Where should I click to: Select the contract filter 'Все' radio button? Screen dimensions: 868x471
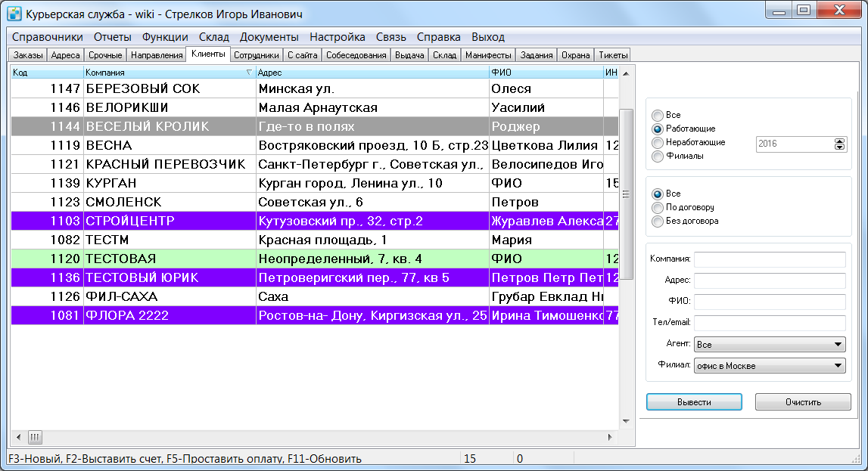[x=657, y=194]
